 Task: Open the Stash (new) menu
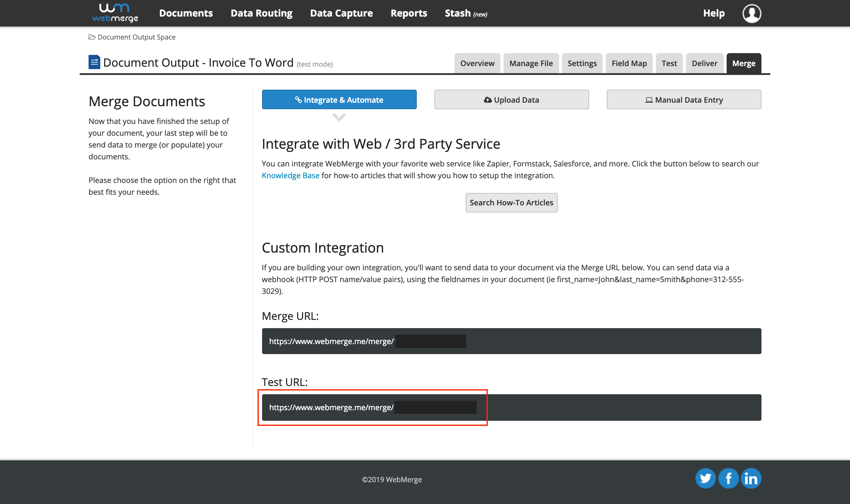[466, 13]
